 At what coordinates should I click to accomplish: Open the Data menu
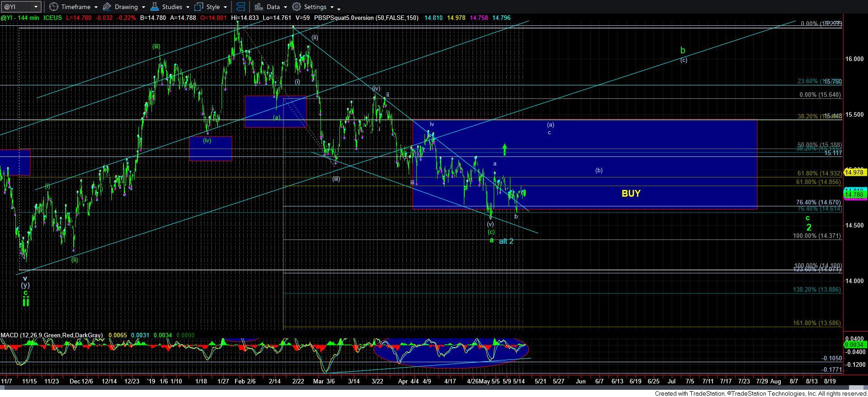tap(270, 7)
